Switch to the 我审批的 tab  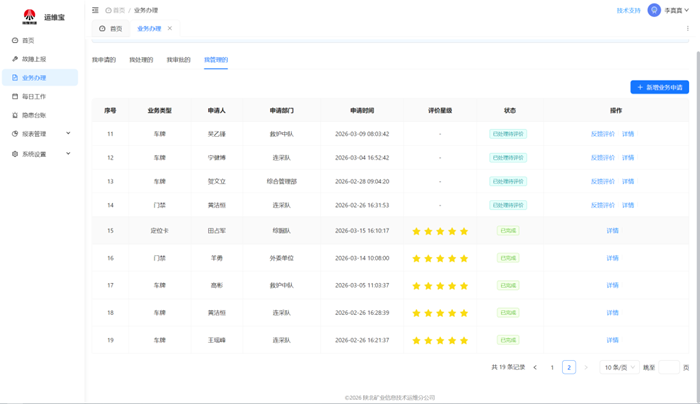click(x=178, y=60)
